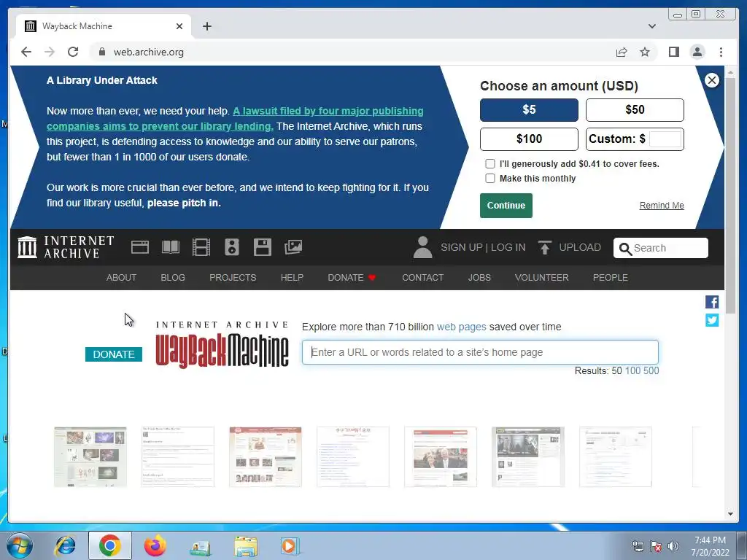Viewport: 747px width, 560px height.
Task: Click the Custom amount input
Action: tap(665, 139)
